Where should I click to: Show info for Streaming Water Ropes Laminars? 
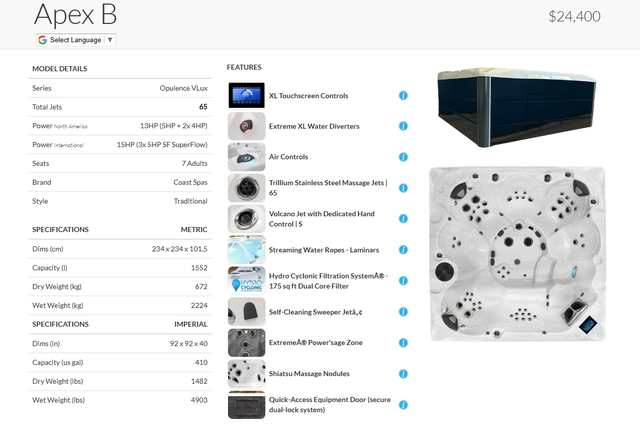pos(403,250)
